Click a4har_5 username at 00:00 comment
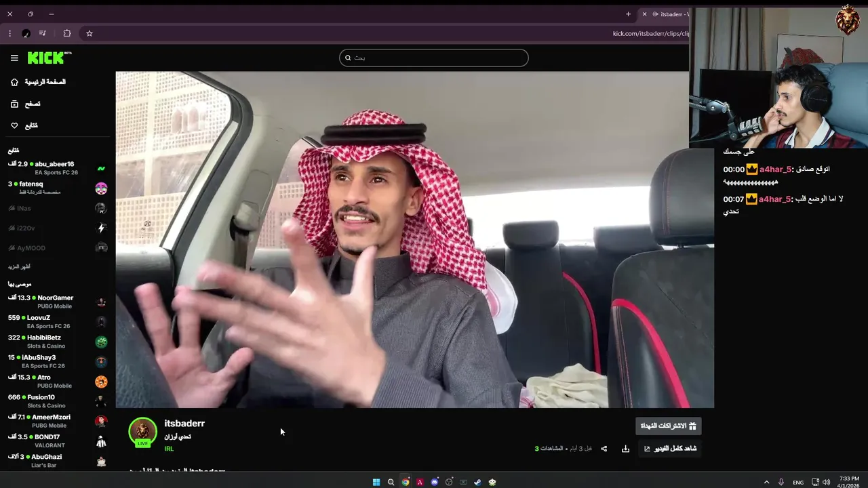Screen dimensions: 868x488 tap(775, 169)
